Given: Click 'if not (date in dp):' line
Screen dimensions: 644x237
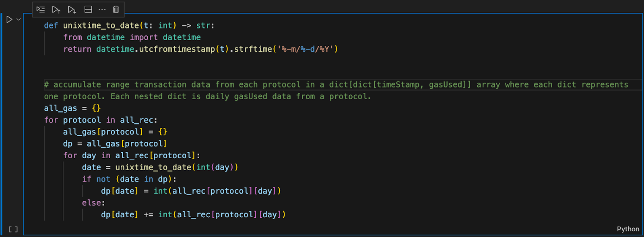Looking at the screenshot, I should pyautogui.click(x=129, y=179).
